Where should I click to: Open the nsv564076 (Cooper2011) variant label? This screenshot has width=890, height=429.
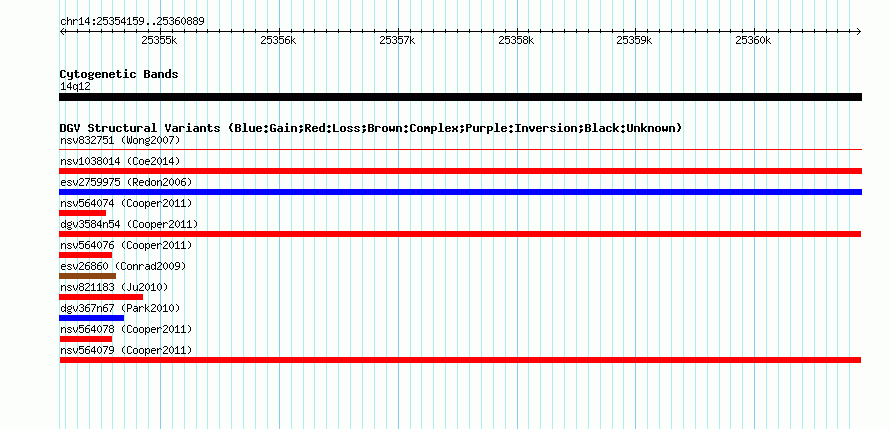pyautogui.click(x=126, y=245)
